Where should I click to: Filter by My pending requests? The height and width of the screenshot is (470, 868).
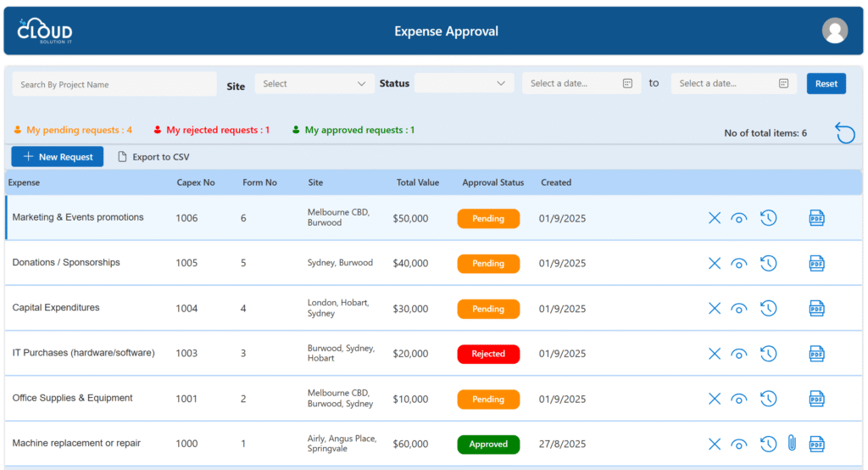[74, 131]
